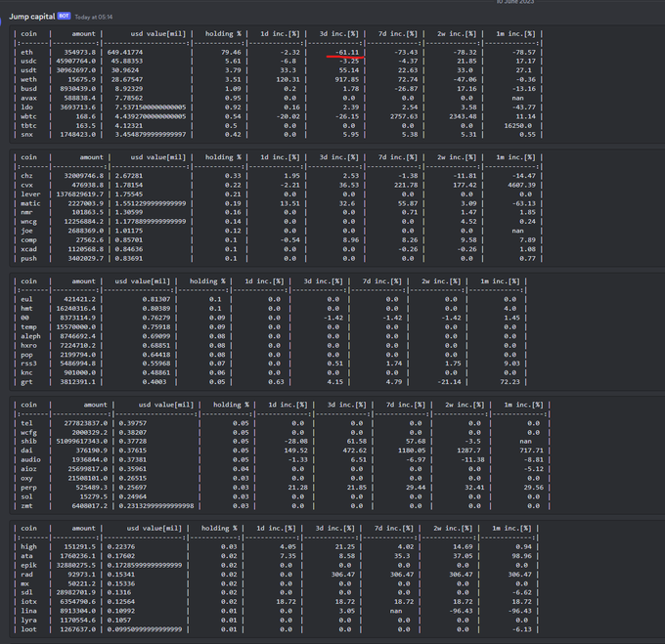Click ldo amount '3693713.6'

point(78,107)
